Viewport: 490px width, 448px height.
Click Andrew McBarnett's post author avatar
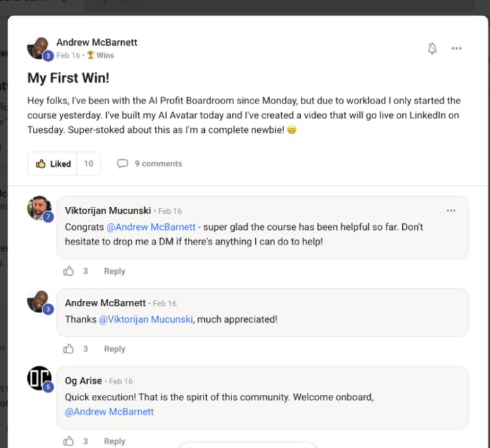click(38, 48)
